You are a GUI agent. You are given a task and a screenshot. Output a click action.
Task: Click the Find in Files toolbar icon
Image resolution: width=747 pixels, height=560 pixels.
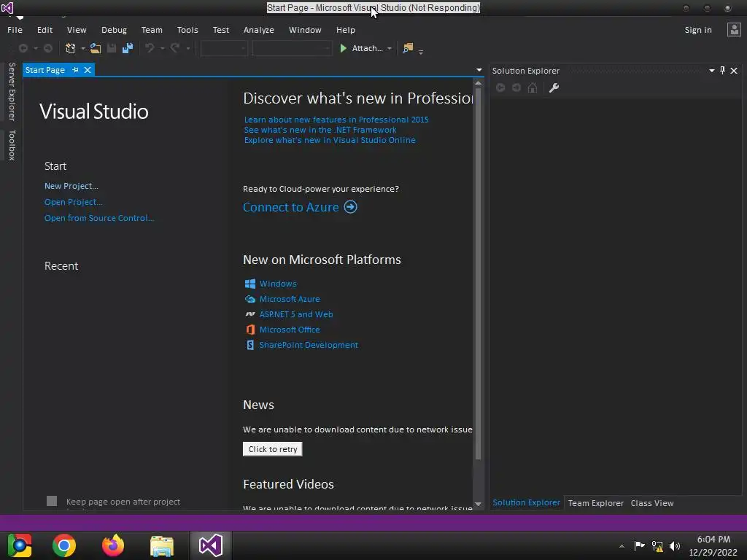pos(408,48)
